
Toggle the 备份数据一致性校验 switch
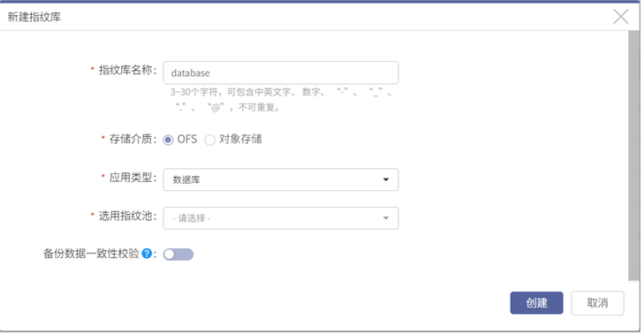point(178,255)
